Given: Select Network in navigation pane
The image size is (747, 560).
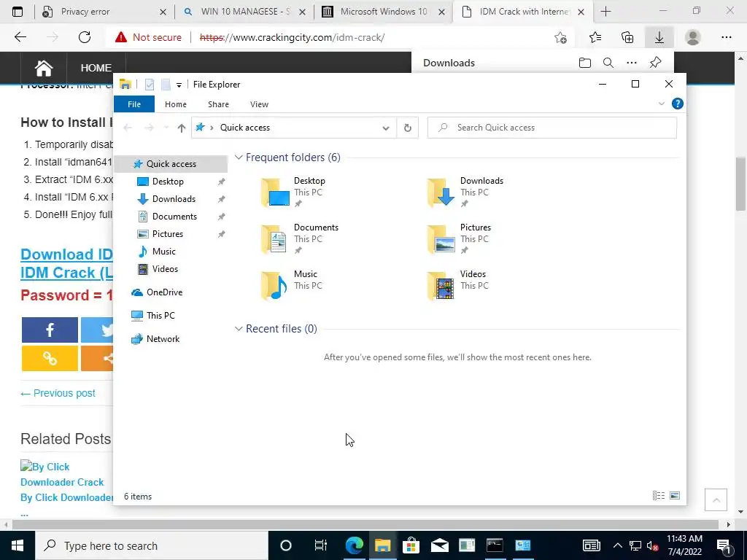Looking at the screenshot, I should click(x=163, y=339).
